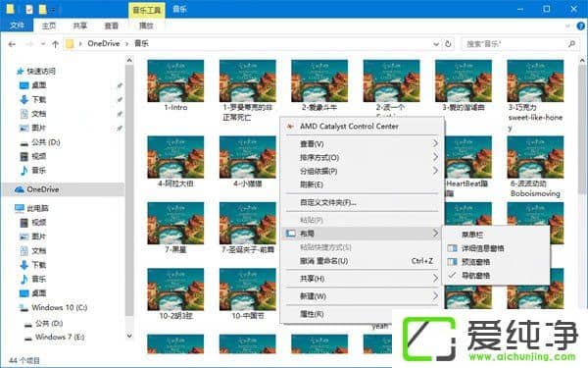
Task: Unpin 文档 using its pin icon
Action: pyautogui.click(x=120, y=114)
